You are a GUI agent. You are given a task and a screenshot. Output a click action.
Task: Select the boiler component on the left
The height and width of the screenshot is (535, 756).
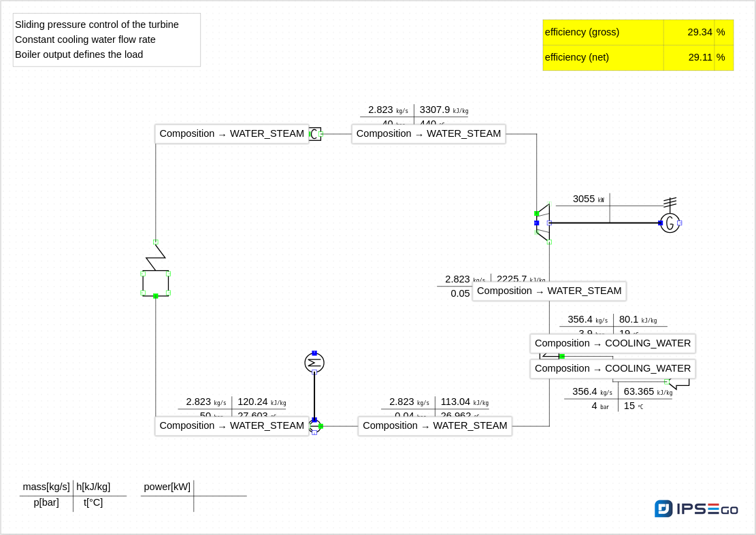[x=155, y=282]
